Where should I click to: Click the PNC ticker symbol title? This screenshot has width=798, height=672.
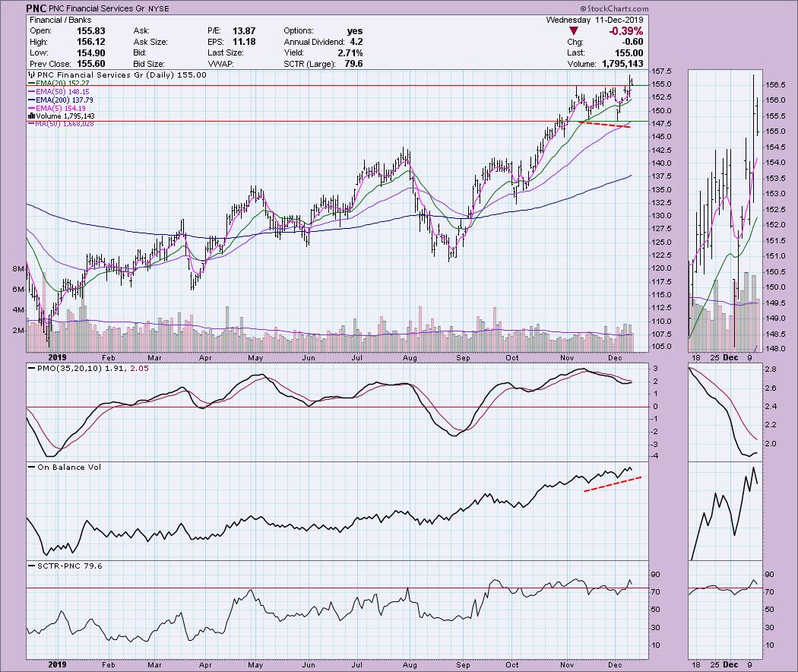tap(36, 8)
